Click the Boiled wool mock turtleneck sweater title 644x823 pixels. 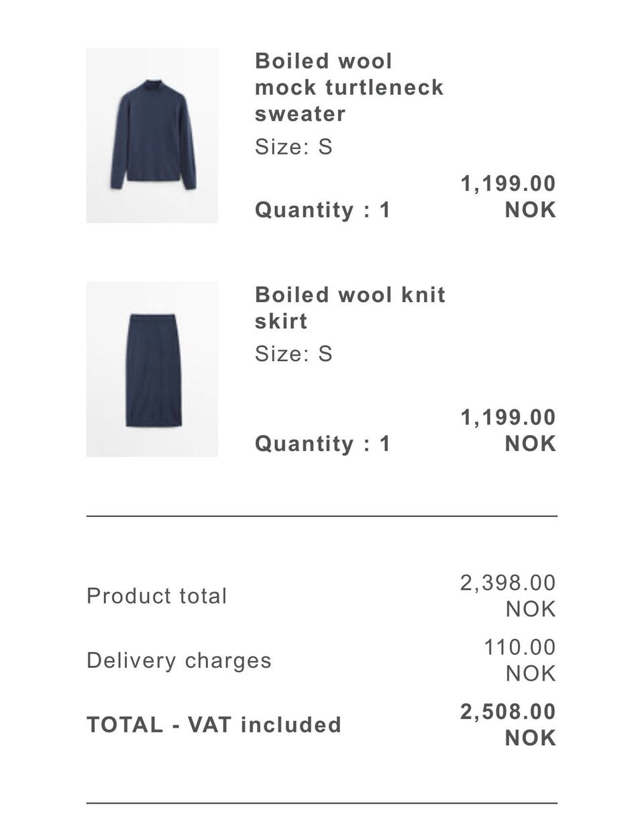tap(349, 87)
